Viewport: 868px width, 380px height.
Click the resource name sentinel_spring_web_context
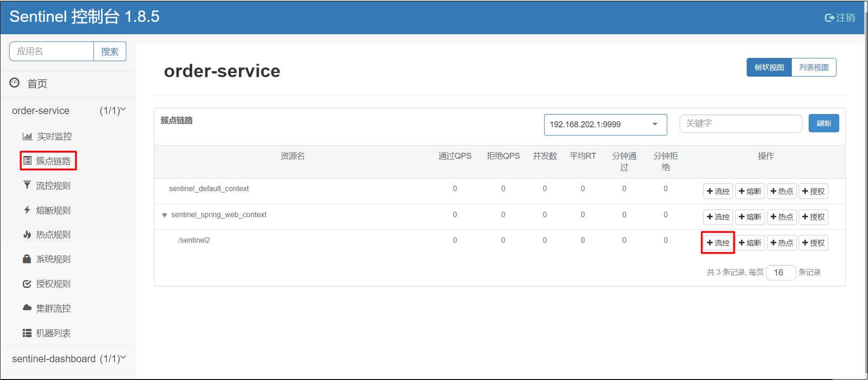(218, 215)
